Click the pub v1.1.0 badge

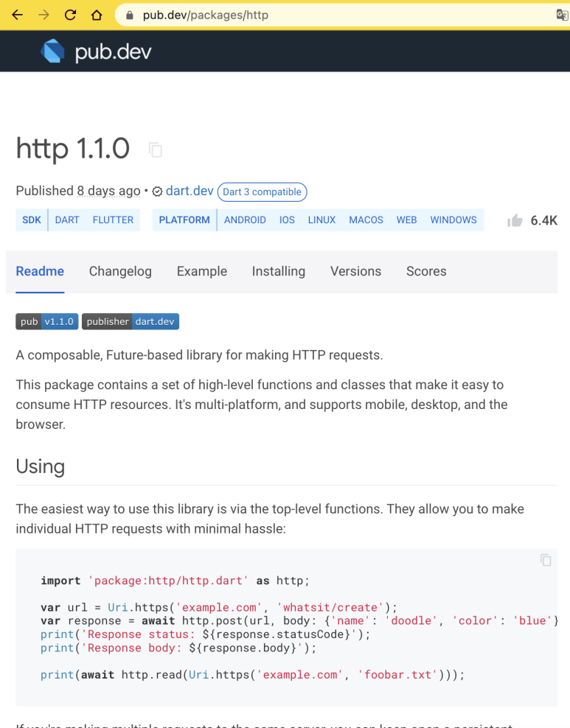click(47, 321)
